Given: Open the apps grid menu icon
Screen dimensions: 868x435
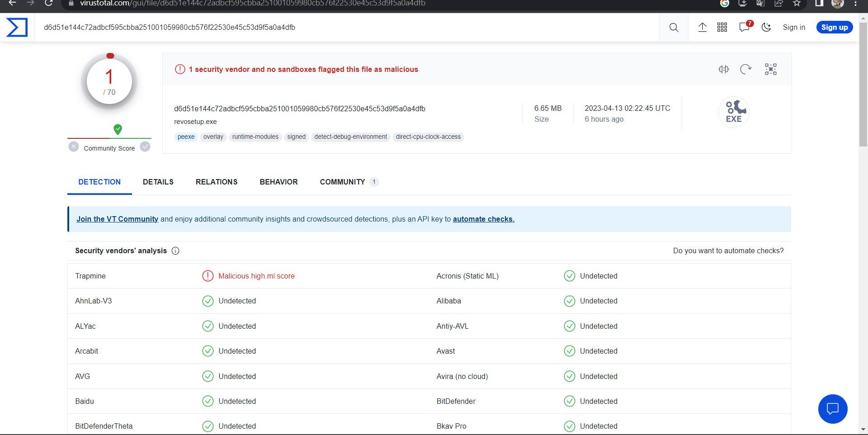Looking at the screenshot, I should coord(722,28).
